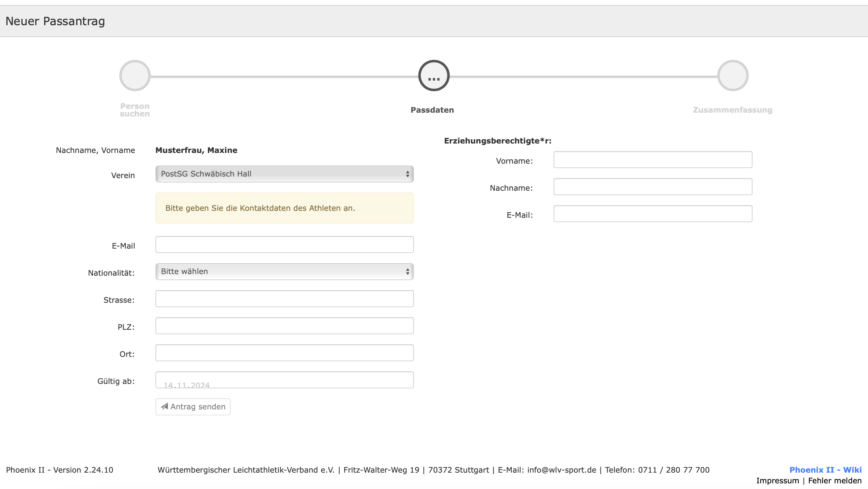Viewport: 868px width, 489px height.
Task: Open the Impressum link
Action: tap(777, 481)
